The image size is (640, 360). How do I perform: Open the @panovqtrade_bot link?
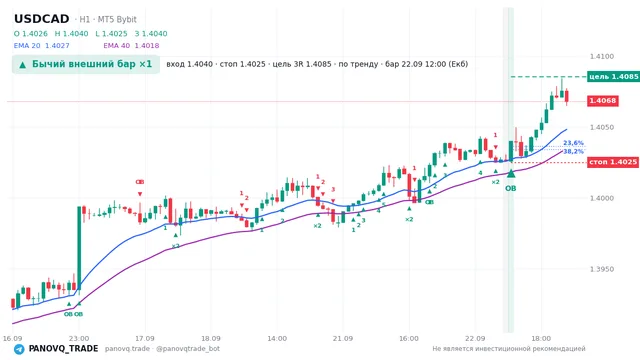pyautogui.click(x=188, y=349)
